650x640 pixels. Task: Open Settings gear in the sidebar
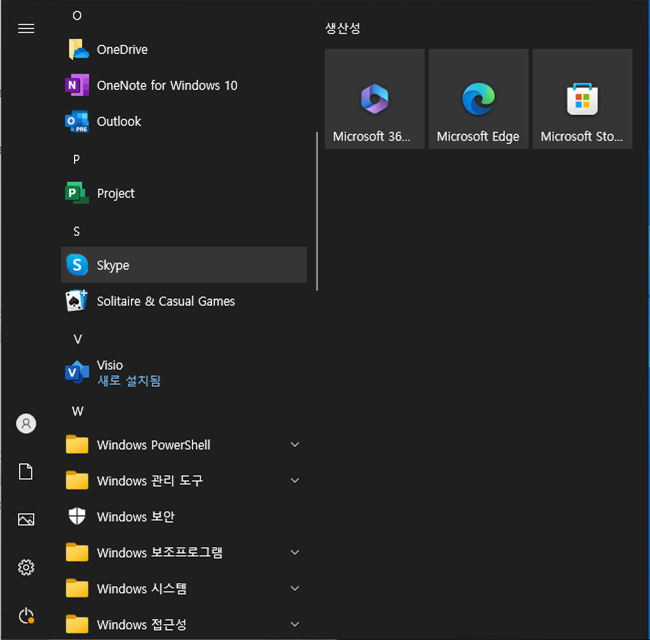[26, 567]
